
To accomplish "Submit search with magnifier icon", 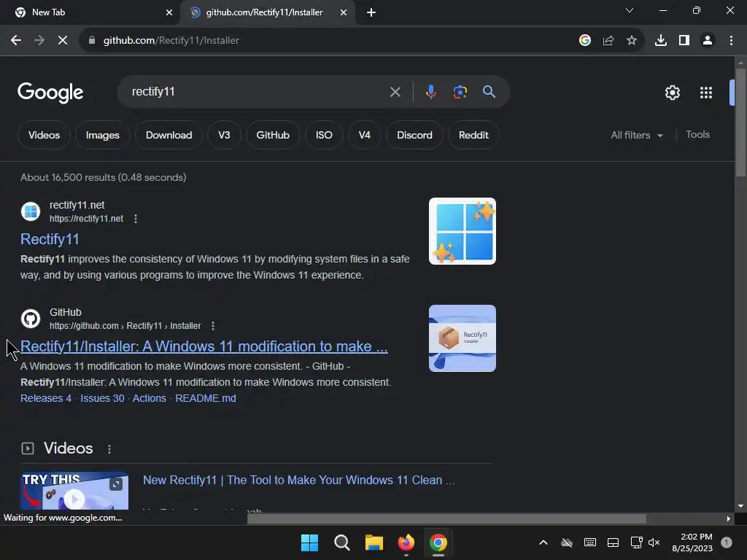I will [489, 92].
